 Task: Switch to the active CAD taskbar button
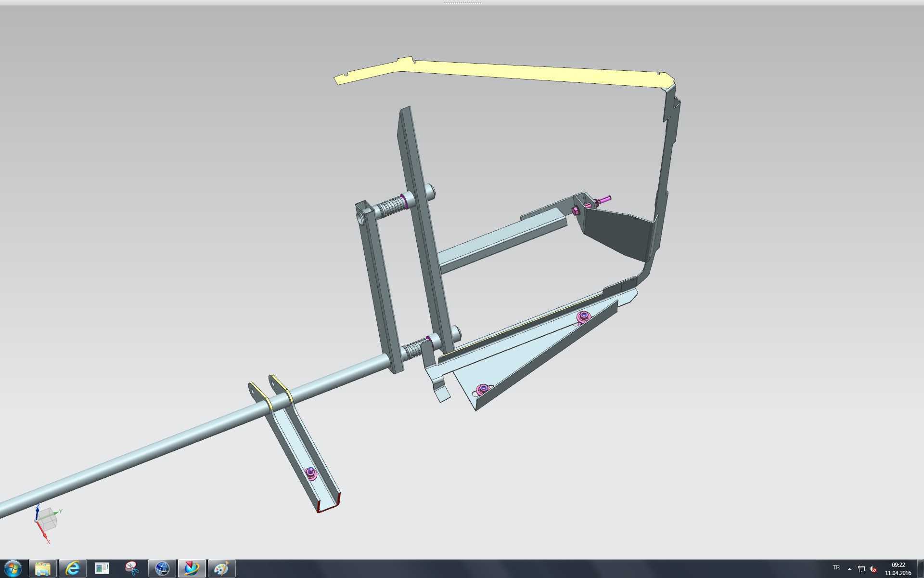tap(192, 569)
